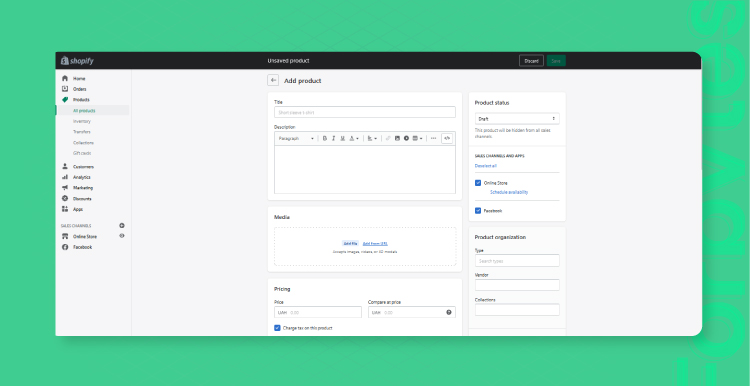
Task: Open Analytics in the sidebar
Action: click(x=81, y=177)
